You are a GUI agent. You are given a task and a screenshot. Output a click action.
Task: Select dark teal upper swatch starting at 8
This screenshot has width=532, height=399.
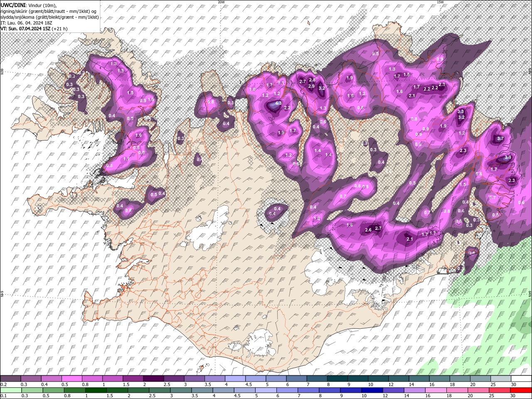tap(337, 379)
